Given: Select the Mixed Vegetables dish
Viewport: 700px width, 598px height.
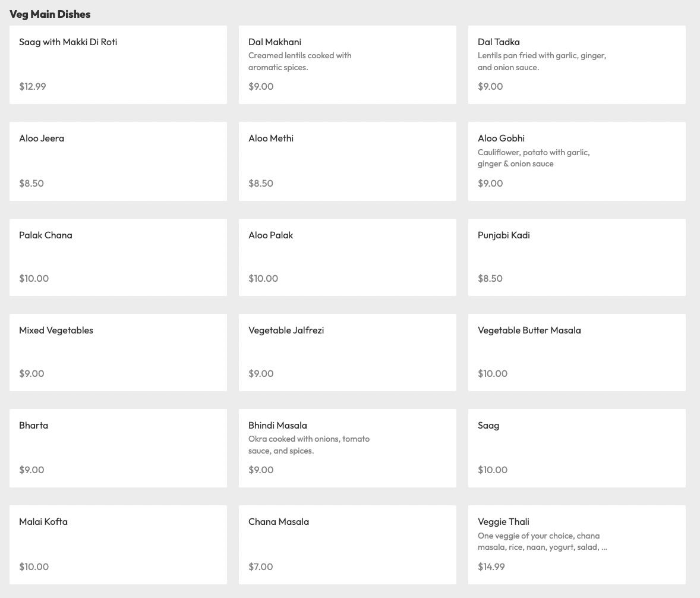Looking at the screenshot, I should (x=118, y=352).
